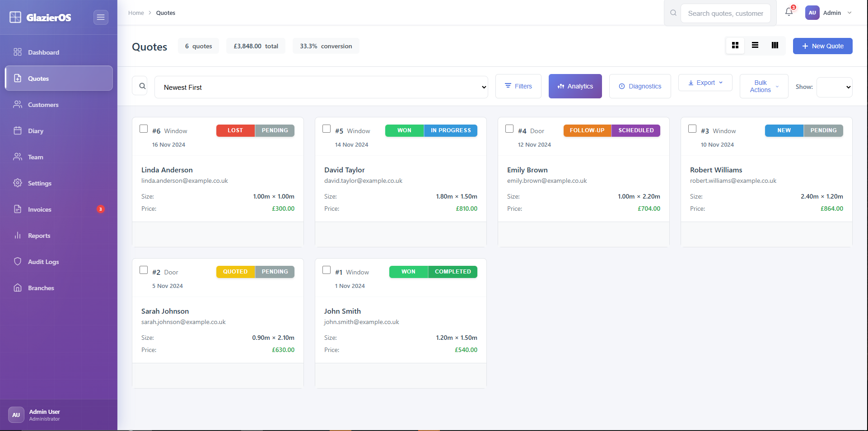Open Invoices showing 3 pending items
This screenshot has height=431, width=868.
39,209
